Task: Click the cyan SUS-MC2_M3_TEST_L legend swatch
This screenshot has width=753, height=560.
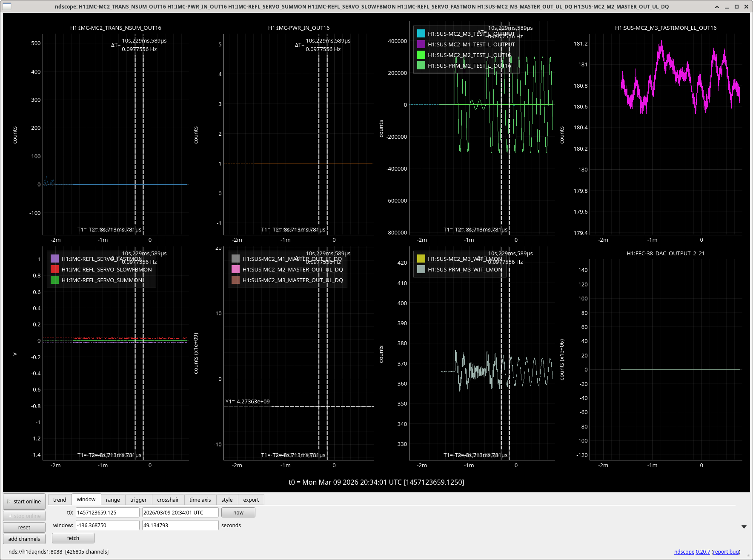Action: 421,34
